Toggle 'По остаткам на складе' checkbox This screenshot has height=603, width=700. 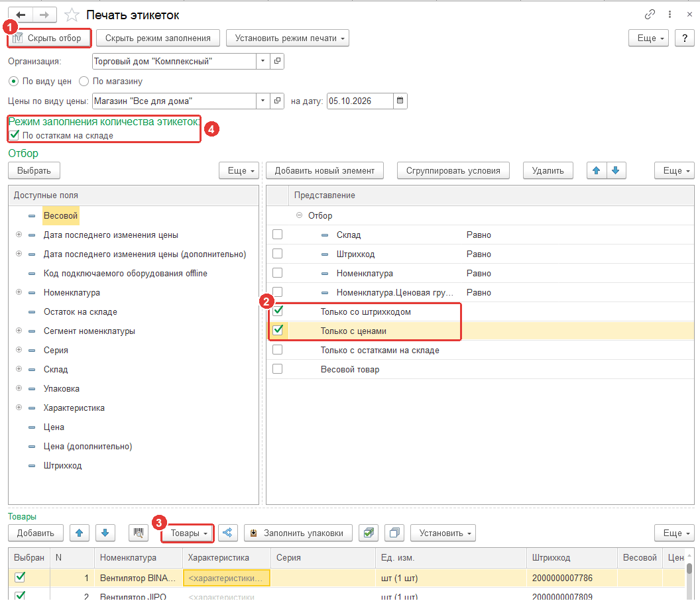click(15, 135)
